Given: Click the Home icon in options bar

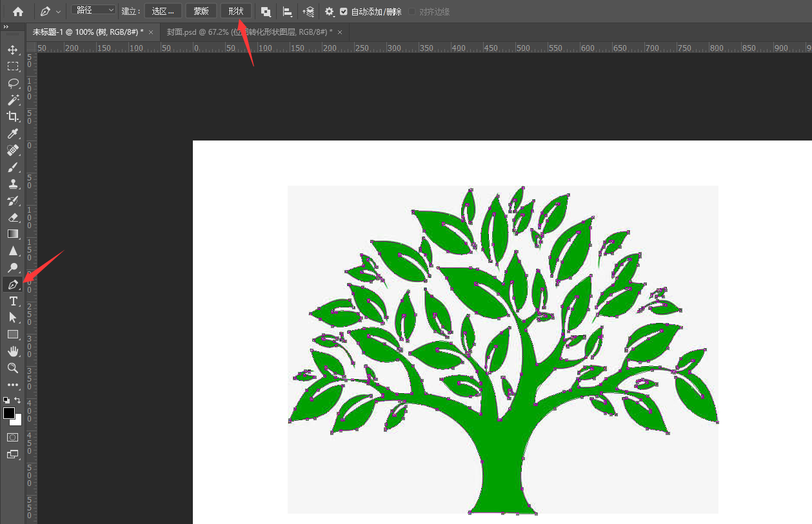Looking at the screenshot, I should coord(18,12).
